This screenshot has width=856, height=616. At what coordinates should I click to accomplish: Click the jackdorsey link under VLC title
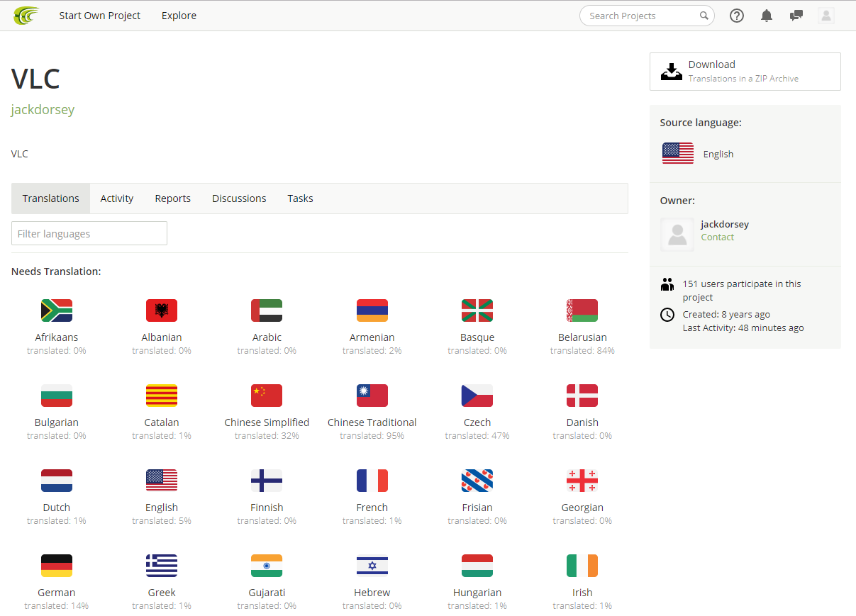click(43, 110)
